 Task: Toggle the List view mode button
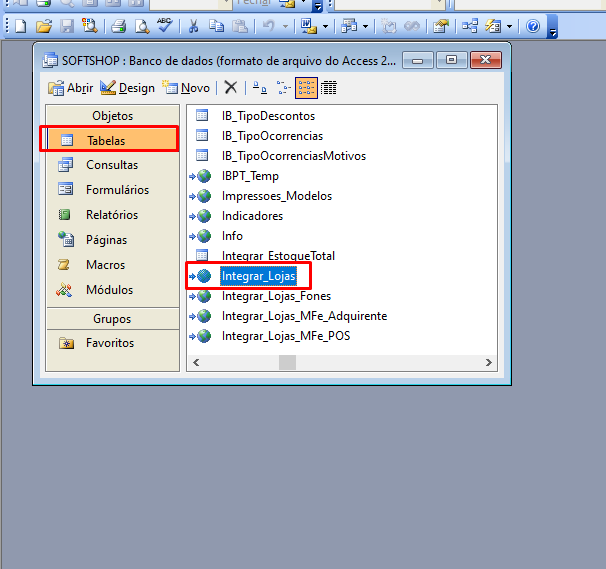tap(306, 88)
